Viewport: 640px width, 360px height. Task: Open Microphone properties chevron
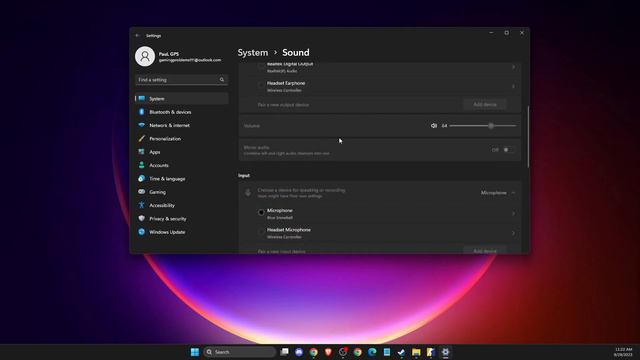pyautogui.click(x=513, y=213)
